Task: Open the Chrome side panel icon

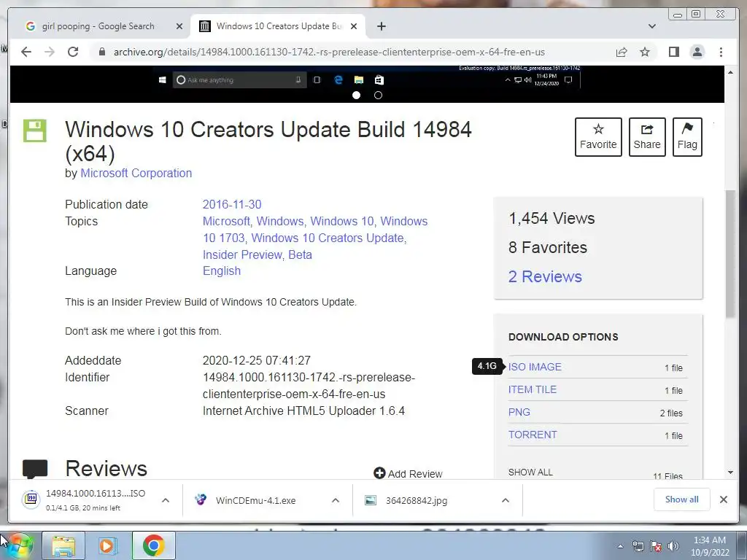Action: tap(673, 52)
